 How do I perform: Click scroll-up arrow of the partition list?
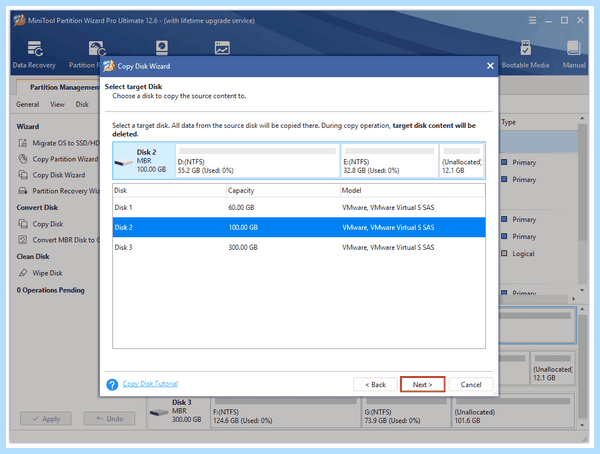click(582, 118)
